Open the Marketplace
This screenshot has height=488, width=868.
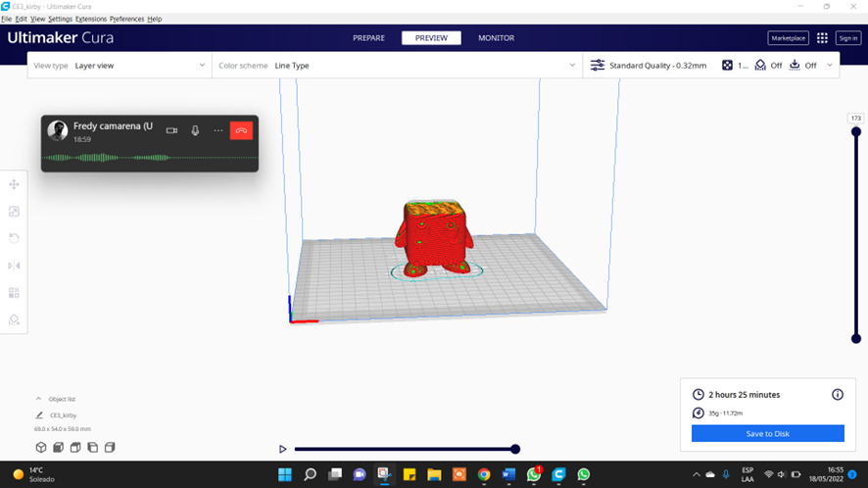(x=789, y=38)
